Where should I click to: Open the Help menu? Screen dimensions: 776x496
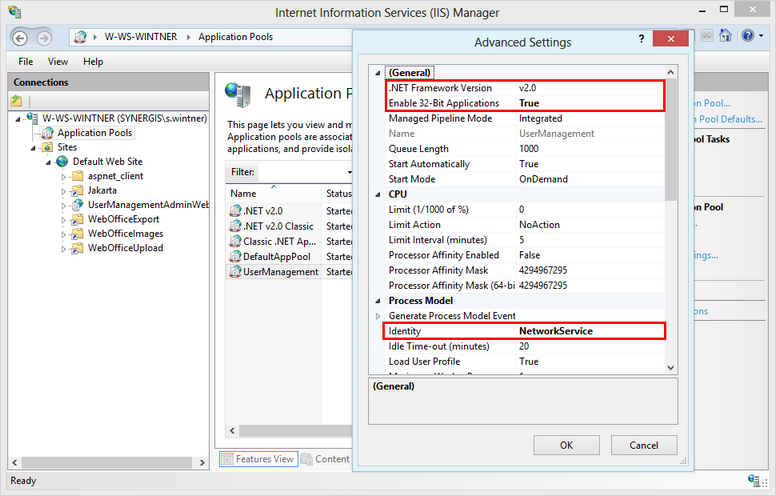[93, 61]
